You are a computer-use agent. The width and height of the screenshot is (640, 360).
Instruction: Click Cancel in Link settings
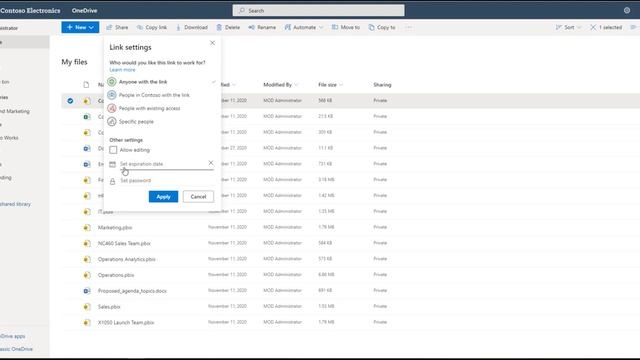pos(198,197)
